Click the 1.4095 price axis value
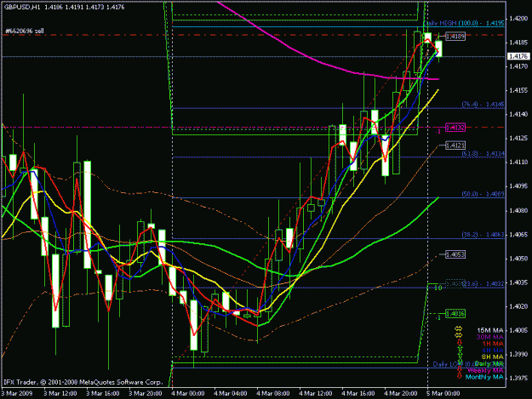The image size is (532, 399). pos(518,186)
